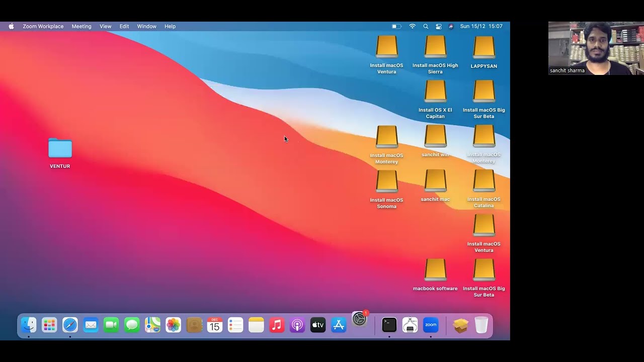Open FaceTime from the Dock

111,325
